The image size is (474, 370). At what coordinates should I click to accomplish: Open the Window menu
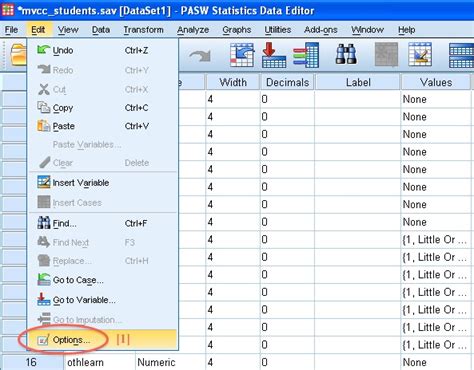(367, 30)
